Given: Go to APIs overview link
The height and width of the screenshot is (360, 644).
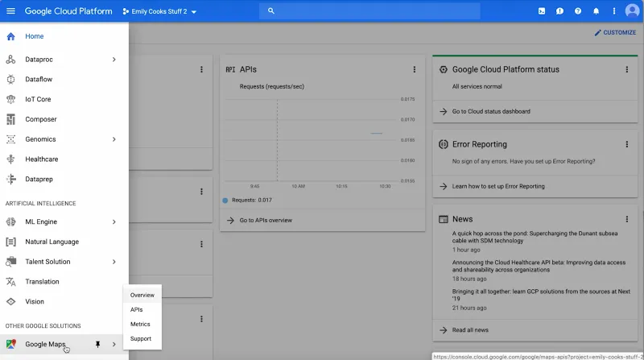Looking at the screenshot, I should (265, 220).
